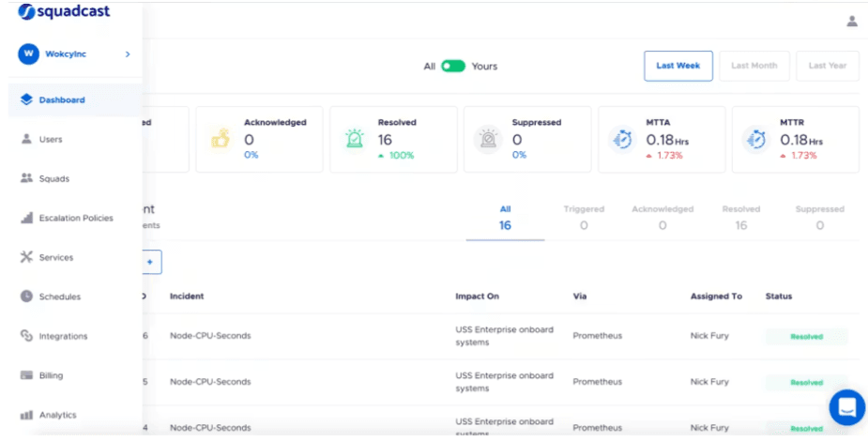Click the Services tools icon

[26, 257]
